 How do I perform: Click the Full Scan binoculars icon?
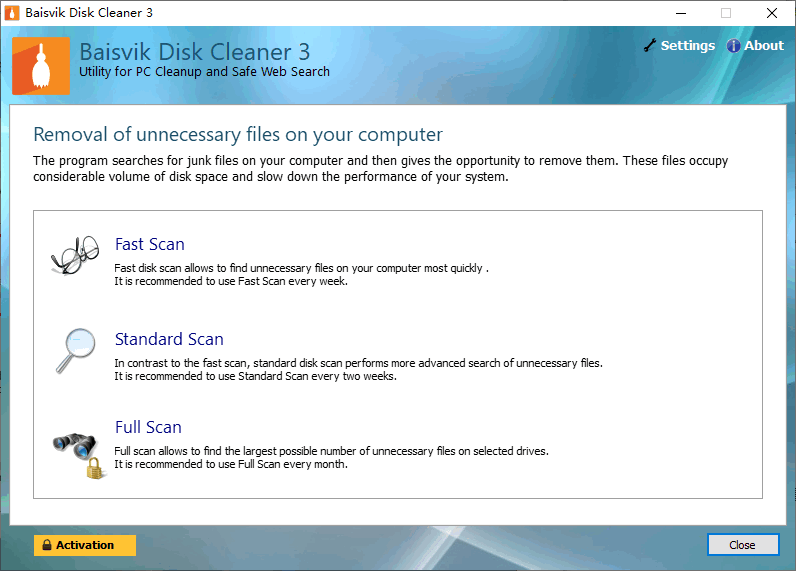pos(79,455)
